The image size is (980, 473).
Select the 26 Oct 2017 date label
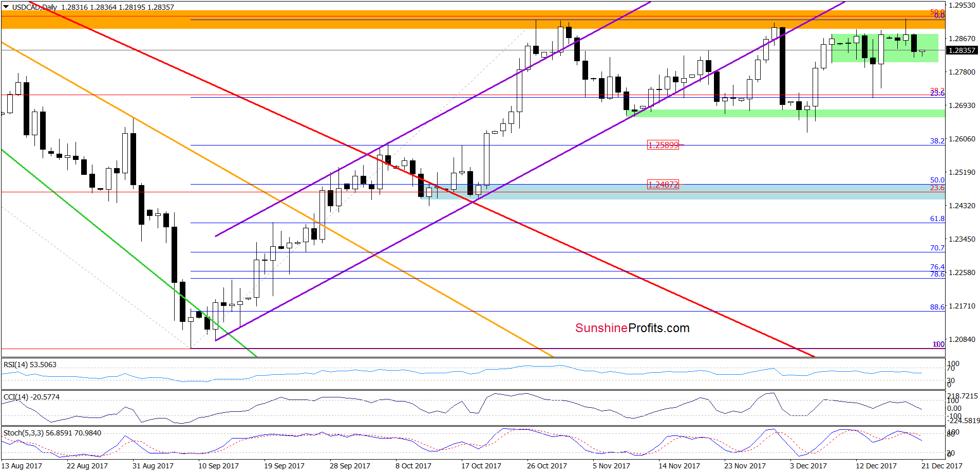[547, 466]
